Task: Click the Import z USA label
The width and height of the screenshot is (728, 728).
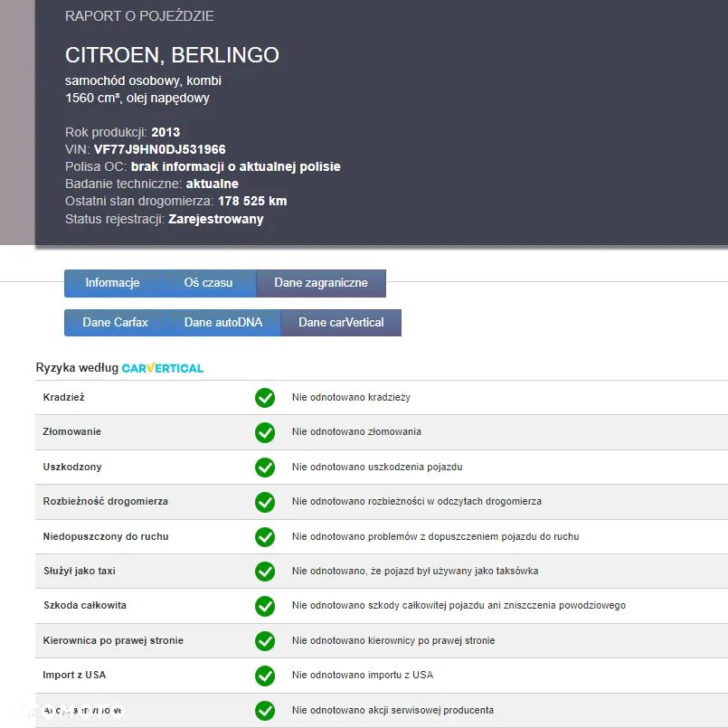Action: [74, 675]
